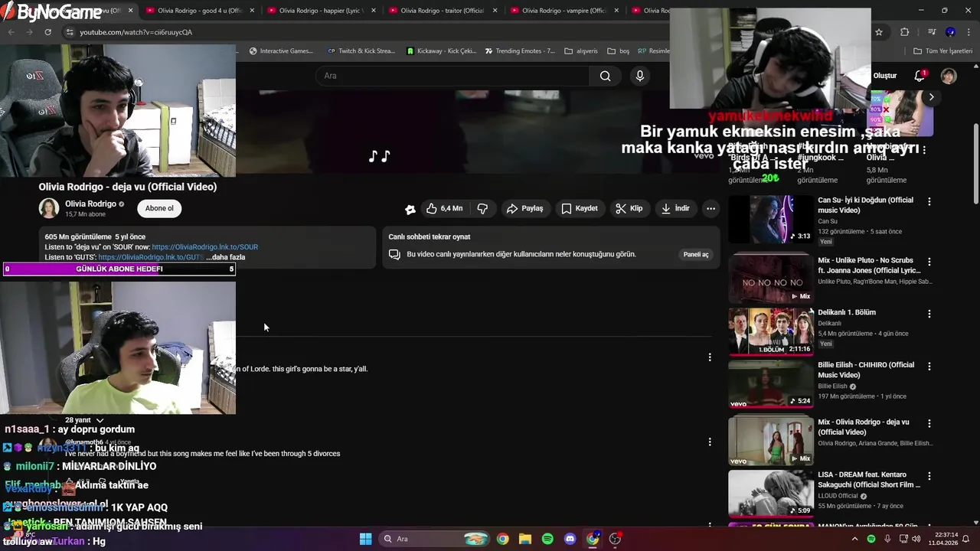Click the YouTube Ara search field
Image resolution: width=980 pixels, height=551 pixels.
(x=452, y=76)
